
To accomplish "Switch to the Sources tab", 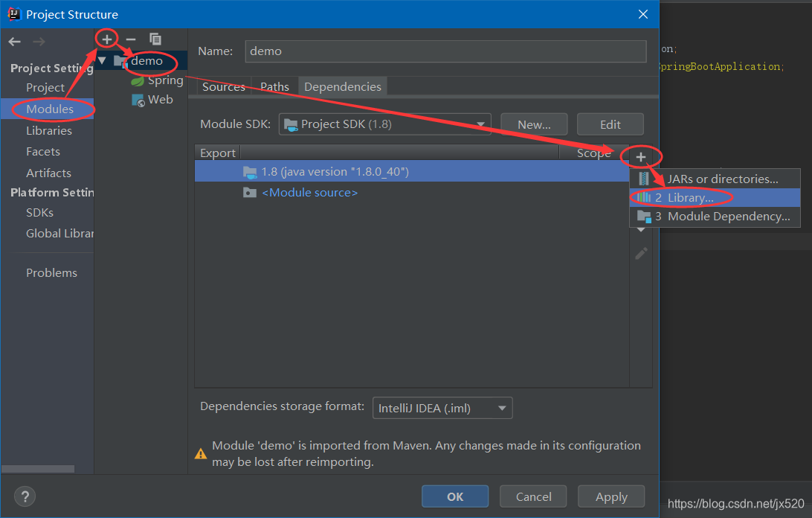I will pos(224,86).
